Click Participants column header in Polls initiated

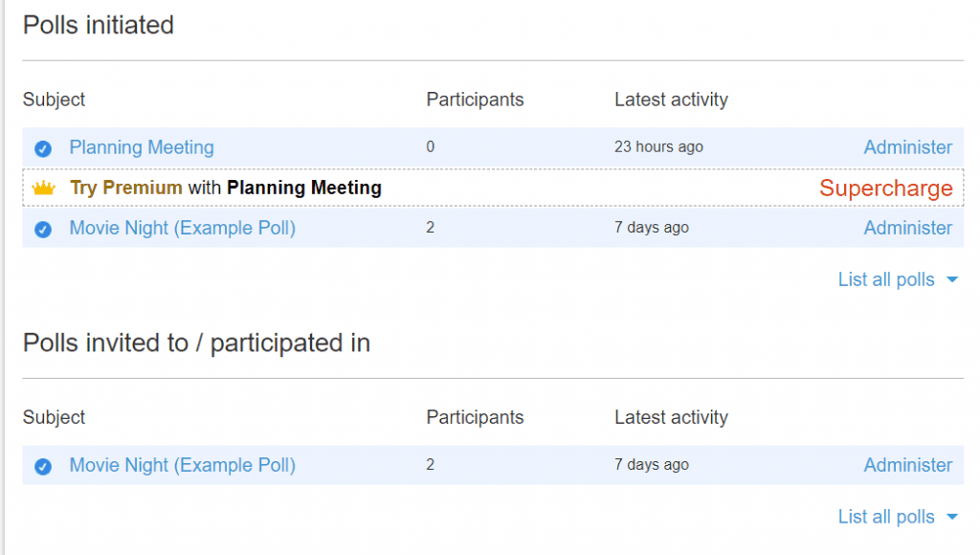[475, 100]
